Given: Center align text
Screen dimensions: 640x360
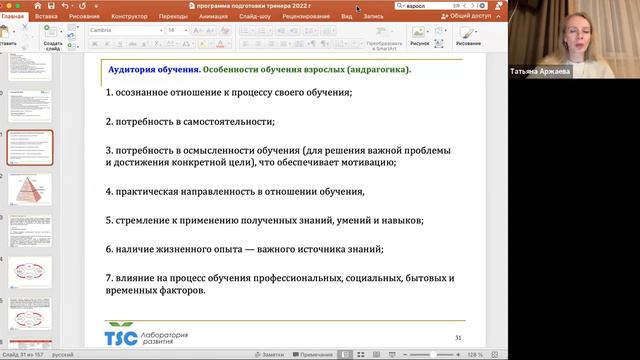Looking at the screenshot, I should (258, 44).
